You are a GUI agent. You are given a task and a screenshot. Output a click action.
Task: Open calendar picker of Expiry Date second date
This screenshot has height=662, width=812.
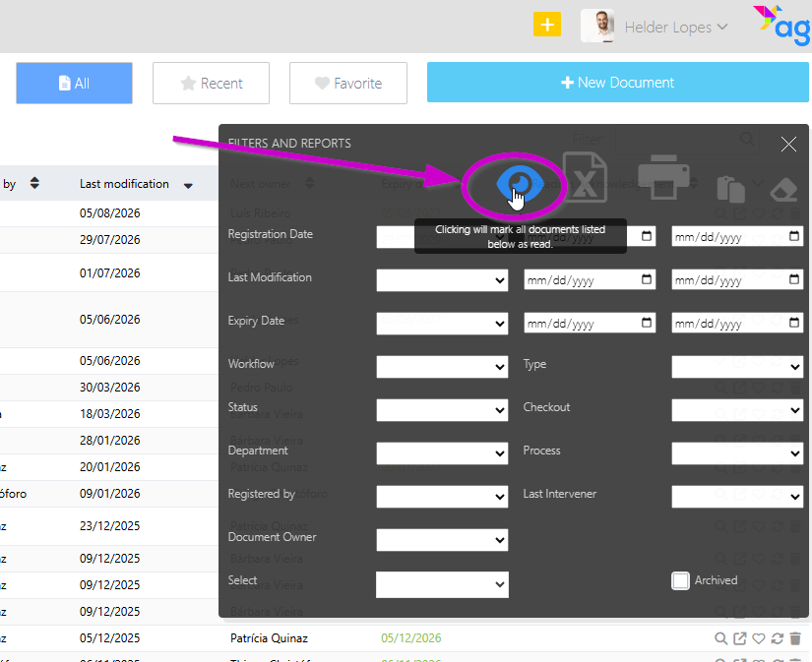794,323
